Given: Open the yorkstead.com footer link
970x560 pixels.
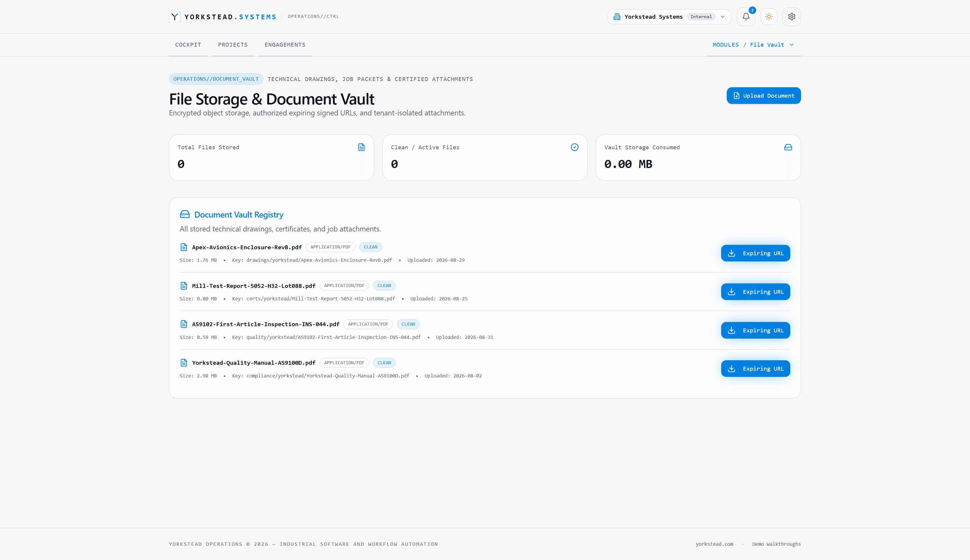Looking at the screenshot, I should [x=714, y=544].
